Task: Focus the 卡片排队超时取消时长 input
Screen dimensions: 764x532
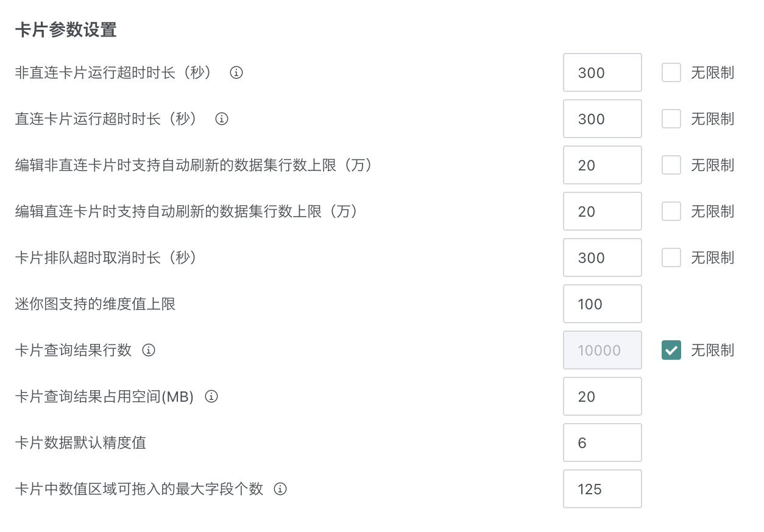Action: coord(602,258)
